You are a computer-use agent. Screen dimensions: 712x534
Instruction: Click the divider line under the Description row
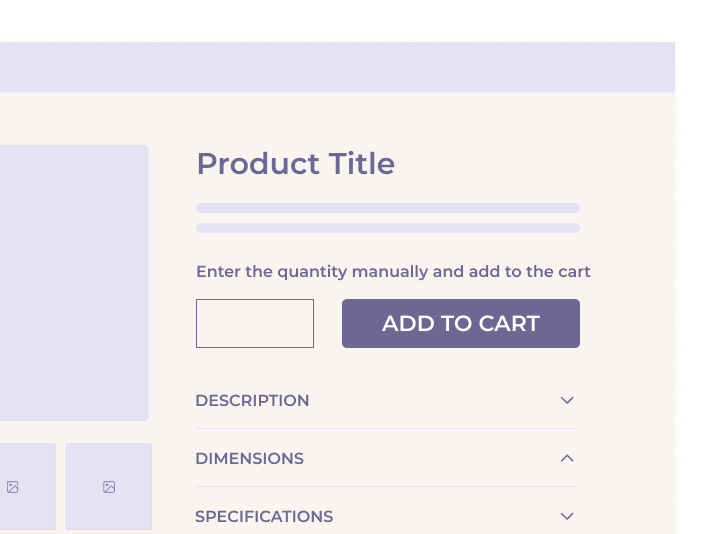tap(386, 429)
